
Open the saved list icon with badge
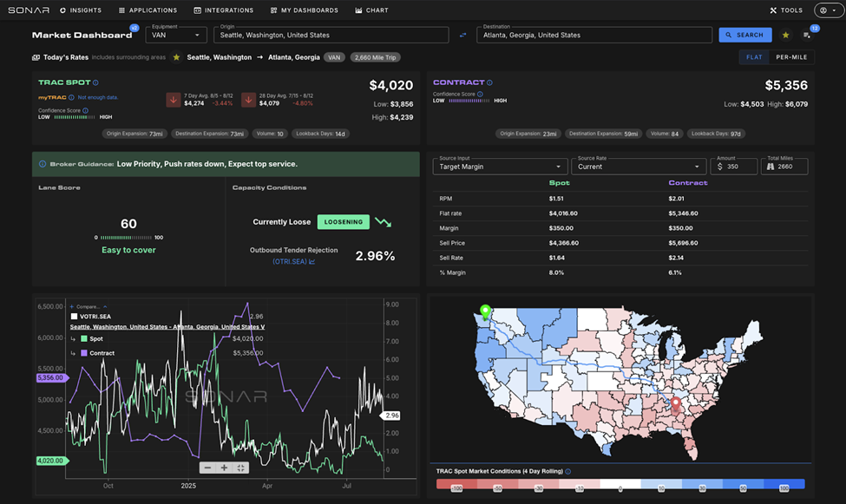(807, 35)
